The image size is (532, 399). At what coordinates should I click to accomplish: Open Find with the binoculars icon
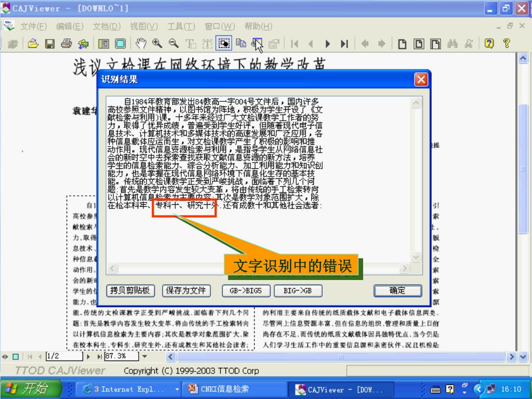coord(453,44)
